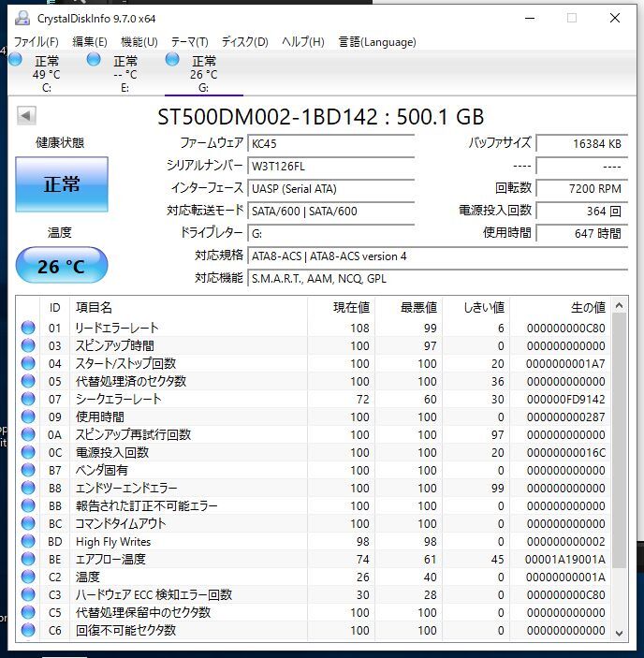Click the CrystalDiskInfo app icon in title bar
Viewport: 644px width, 658px height.
pyautogui.click(x=22, y=18)
